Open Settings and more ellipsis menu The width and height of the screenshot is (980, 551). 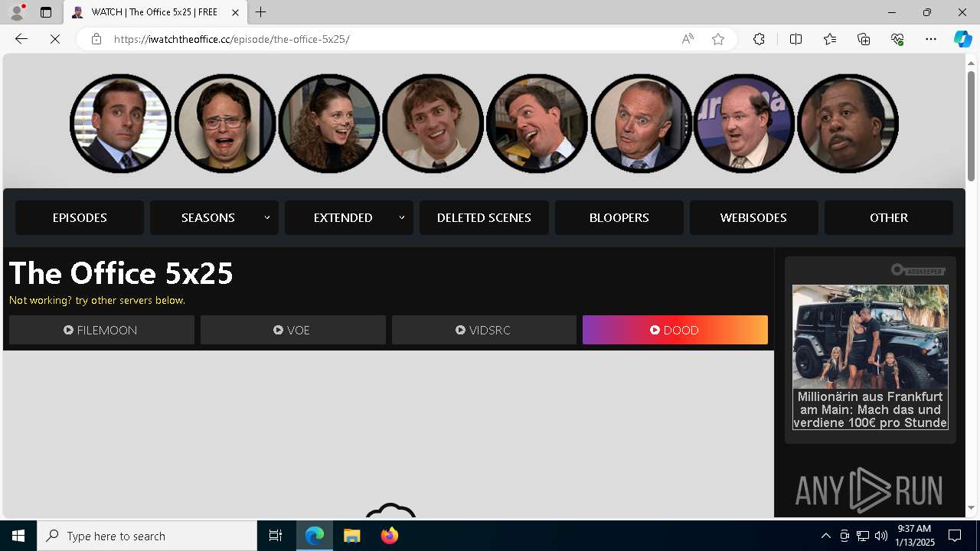tap(931, 39)
